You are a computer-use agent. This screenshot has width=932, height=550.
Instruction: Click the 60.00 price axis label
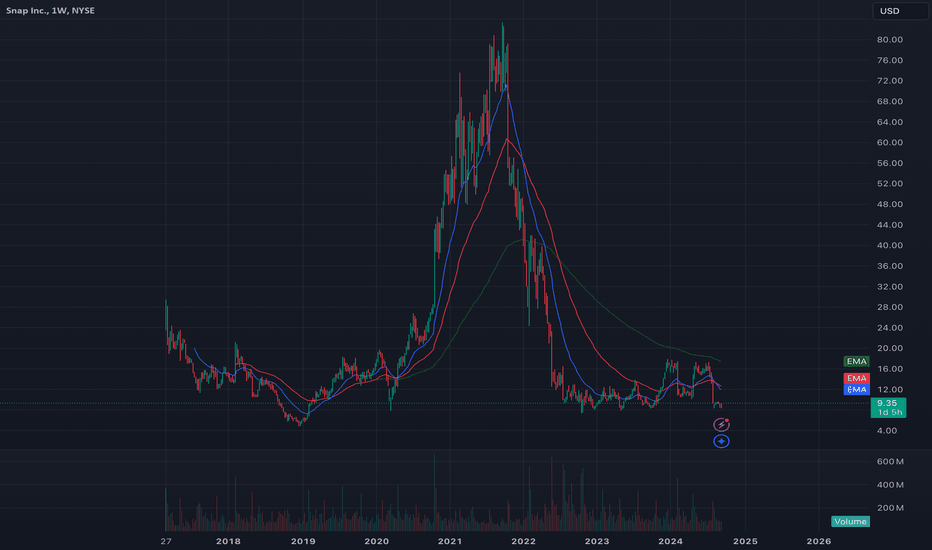click(x=890, y=143)
